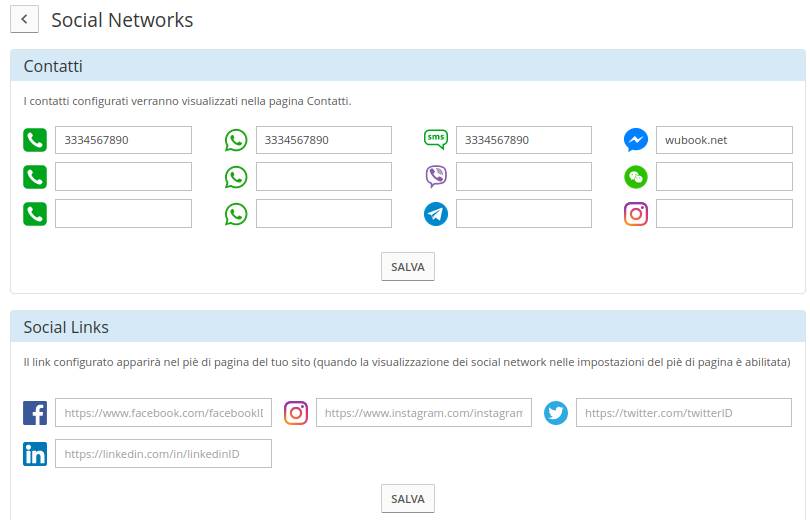
Task: Click the Facebook icon in Social Links
Action: pyautogui.click(x=35, y=413)
